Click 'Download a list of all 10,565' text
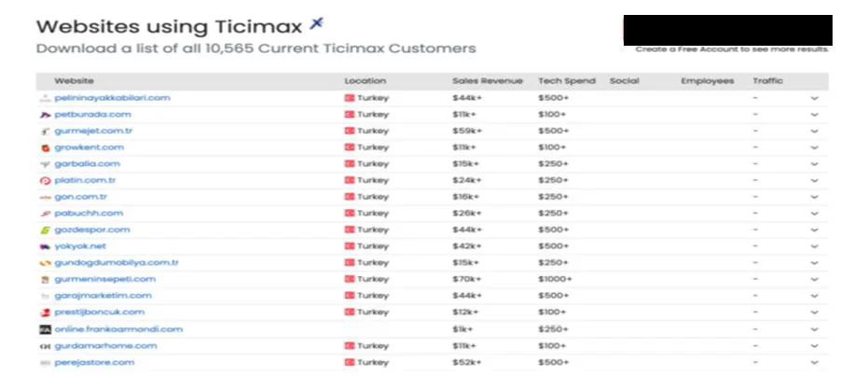Screen dimensions: 868x391 coord(146,49)
